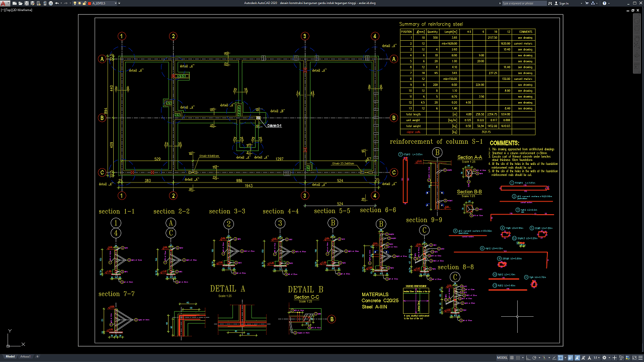
Task: Expand the Help dropdown arrow
Action: pyautogui.click(x=609, y=3)
